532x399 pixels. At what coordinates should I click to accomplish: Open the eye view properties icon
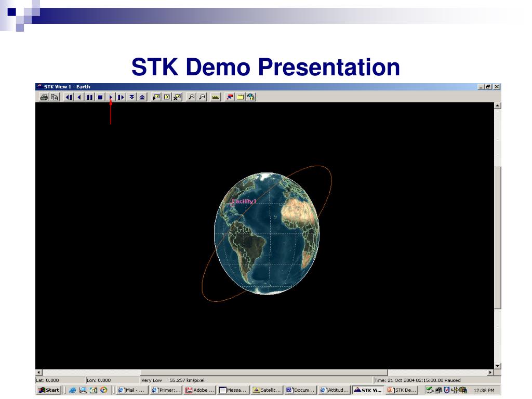click(251, 97)
